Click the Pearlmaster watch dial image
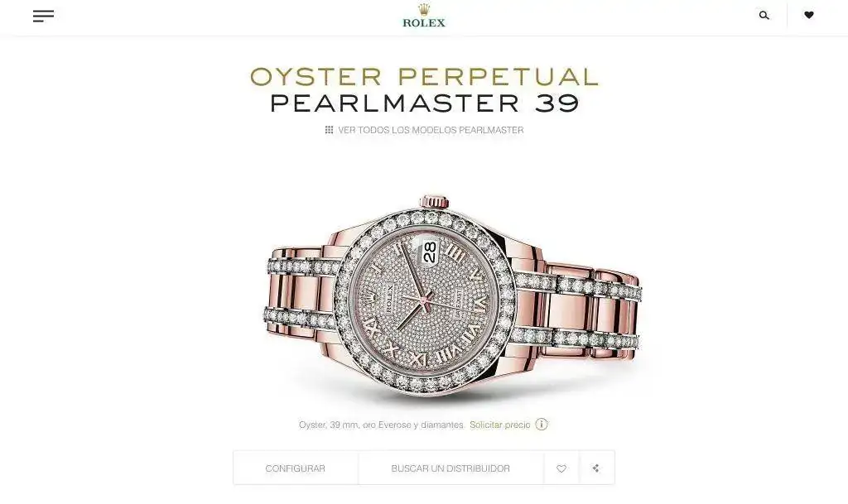 (426, 300)
